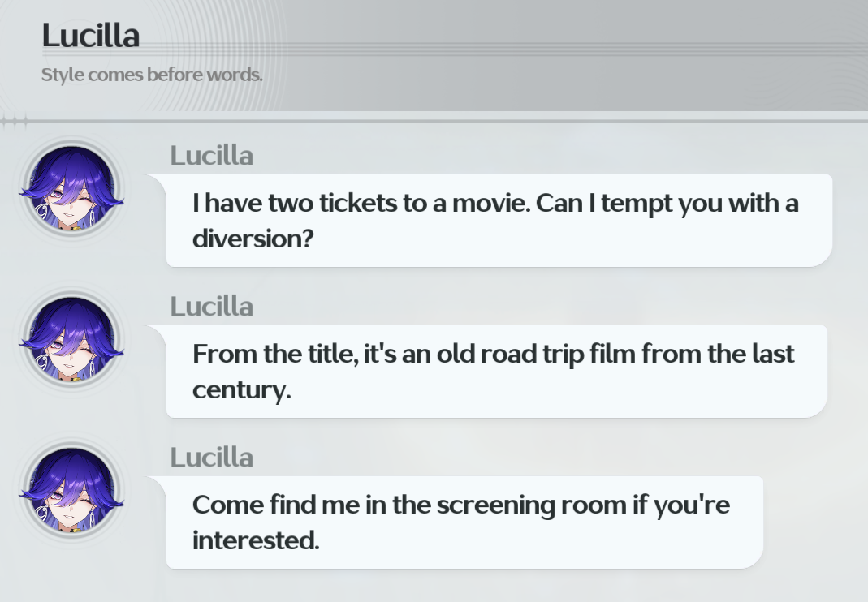Open Lucilla's avatar next to the road trip message
This screenshot has width=868, height=602.
tap(71, 342)
